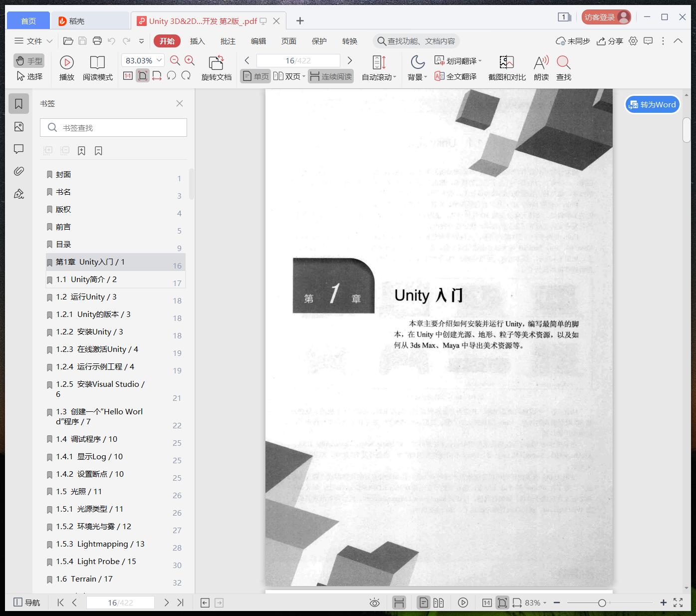Image resolution: width=696 pixels, height=616 pixels.
Task: Select the Hand tool
Action: [29, 61]
